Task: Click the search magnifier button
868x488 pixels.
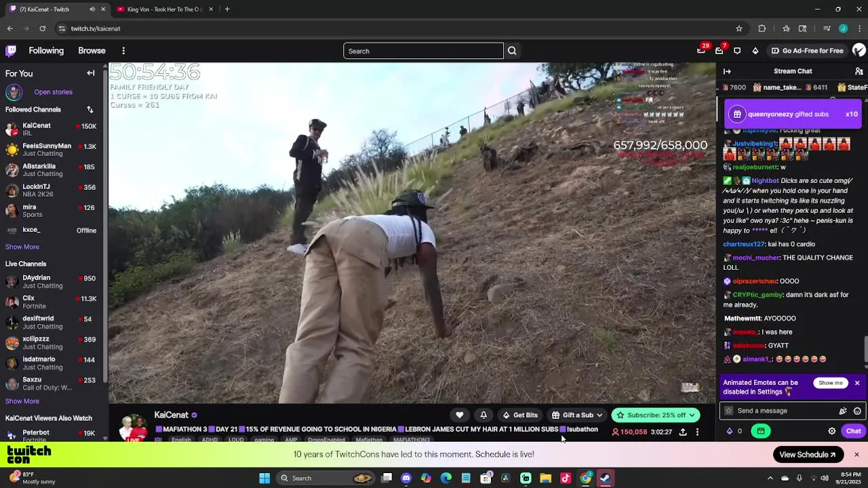Action: click(512, 51)
